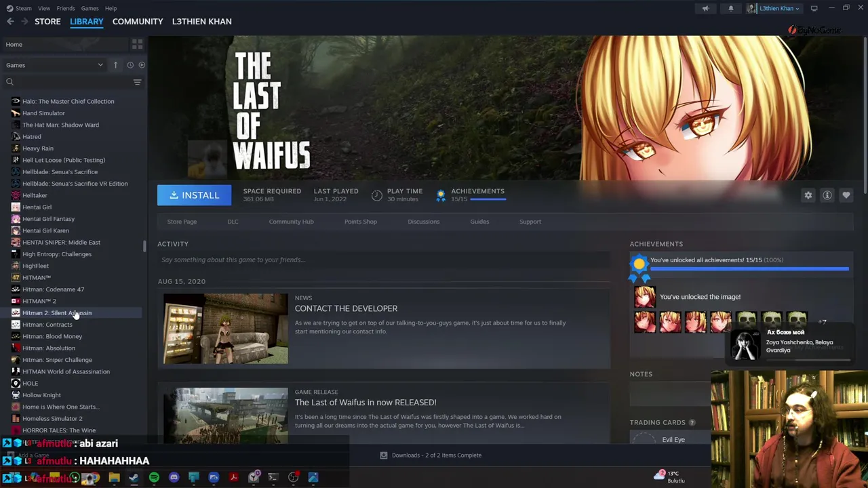
Task: Open OBS Studio from the taskbar
Action: pos(293,477)
